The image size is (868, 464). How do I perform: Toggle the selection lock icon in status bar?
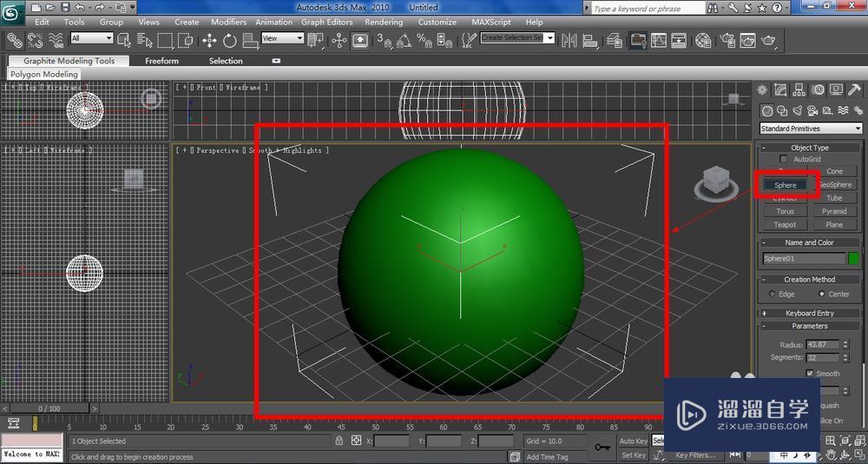click(339, 441)
